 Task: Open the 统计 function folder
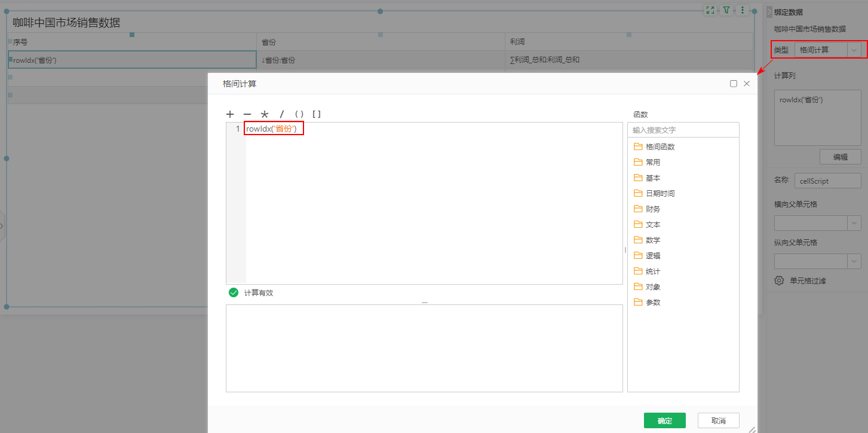(647, 271)
